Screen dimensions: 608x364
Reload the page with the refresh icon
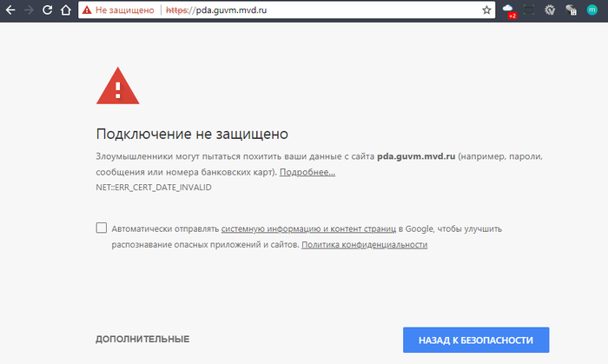point(48,10)
